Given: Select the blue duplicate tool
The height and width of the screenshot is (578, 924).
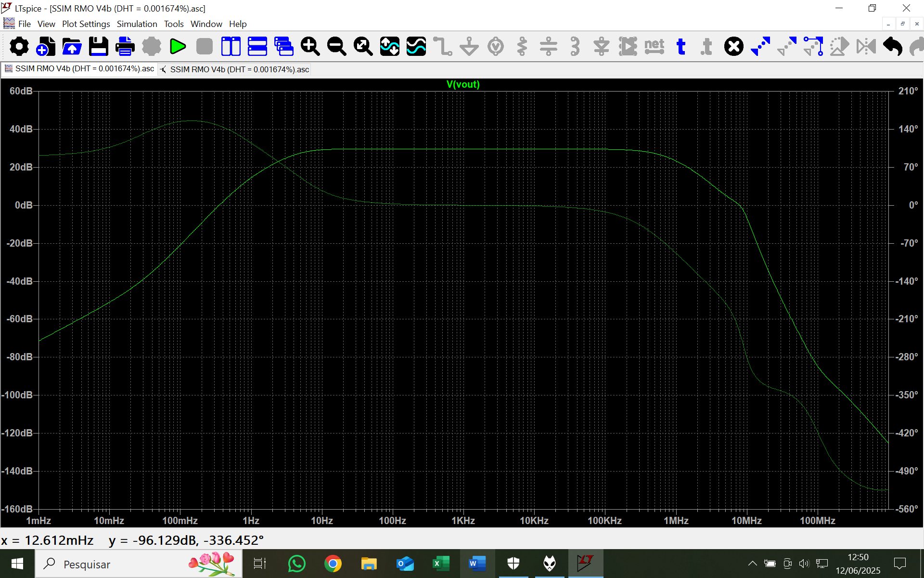Looking at the screenshot, I should [x=760, y=47].
